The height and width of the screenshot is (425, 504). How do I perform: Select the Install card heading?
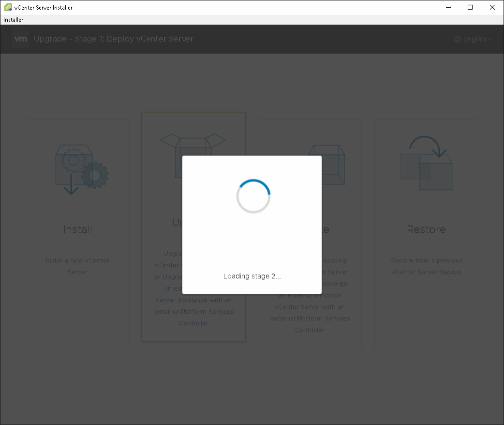click(78, 229)
